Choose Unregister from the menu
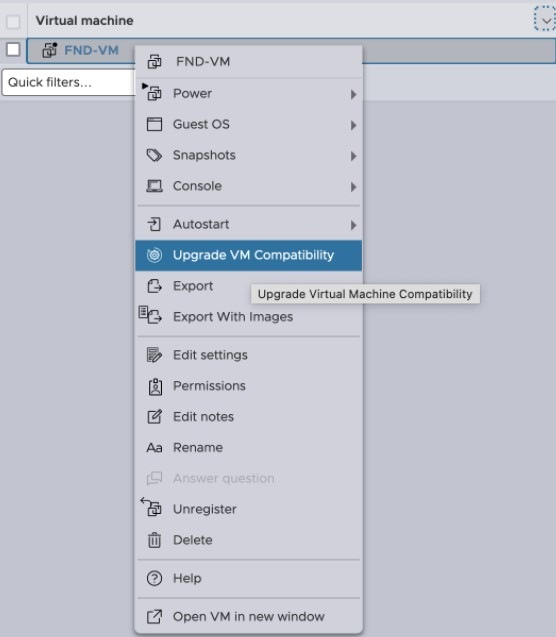This screenshot has height=637, width=556. tap(249, 509)
